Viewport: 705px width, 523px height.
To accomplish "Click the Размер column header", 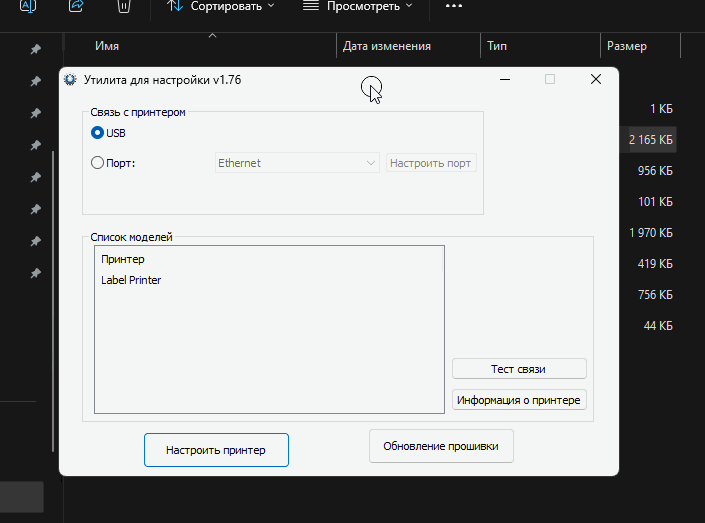I will coord(626,46).
